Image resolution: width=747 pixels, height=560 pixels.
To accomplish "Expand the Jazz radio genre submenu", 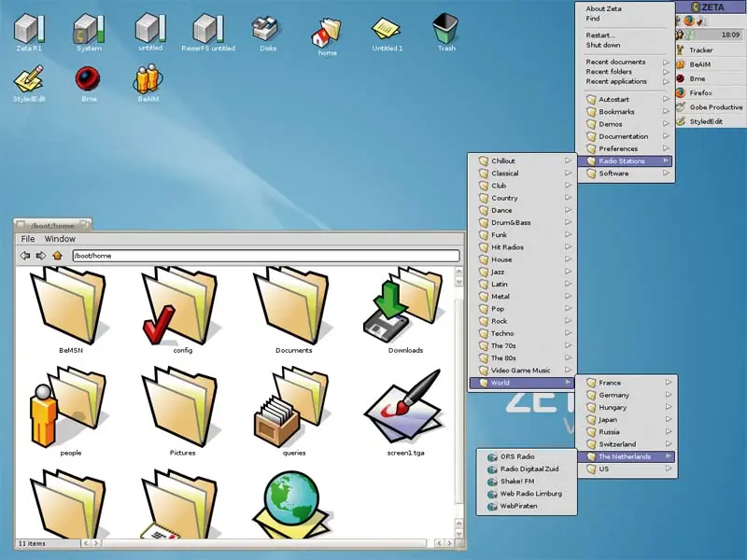I will pos(522,272).
